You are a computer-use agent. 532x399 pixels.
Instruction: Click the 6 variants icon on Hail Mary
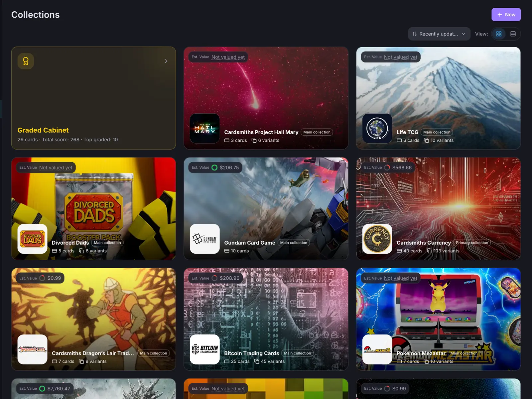pos(254,140)
